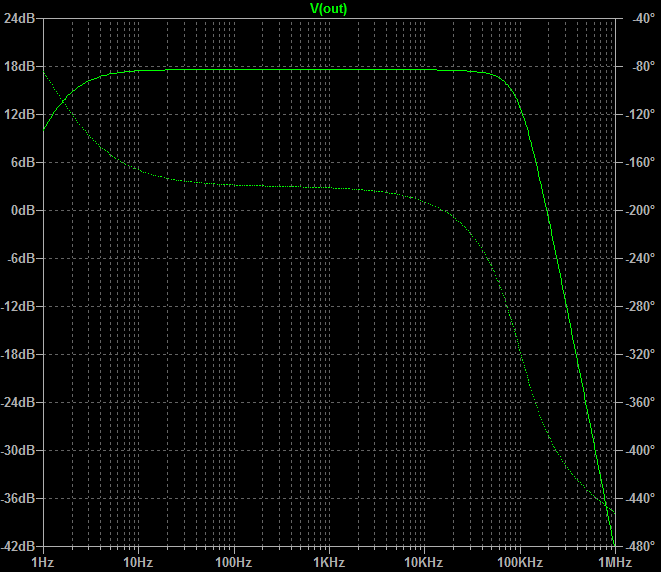Click the -320° phase axis label
661x572 pixels.
pyautogui.click(x=640, y=354)
